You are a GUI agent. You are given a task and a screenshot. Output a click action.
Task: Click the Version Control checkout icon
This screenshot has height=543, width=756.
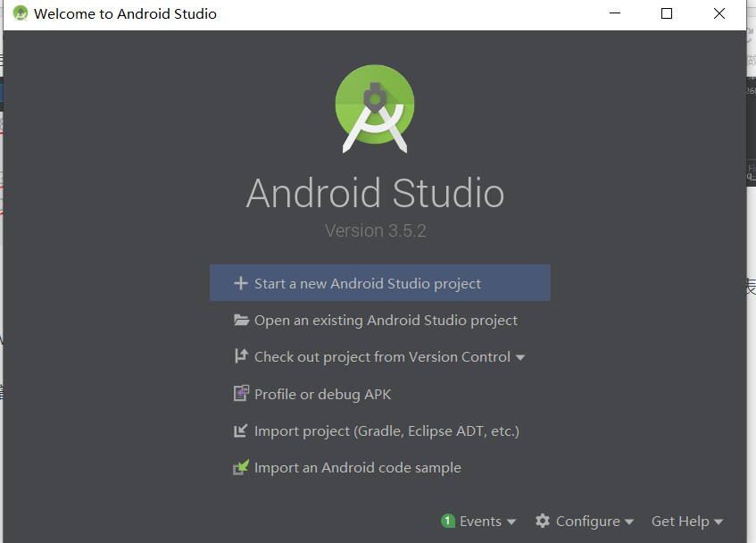coord(241,355)
